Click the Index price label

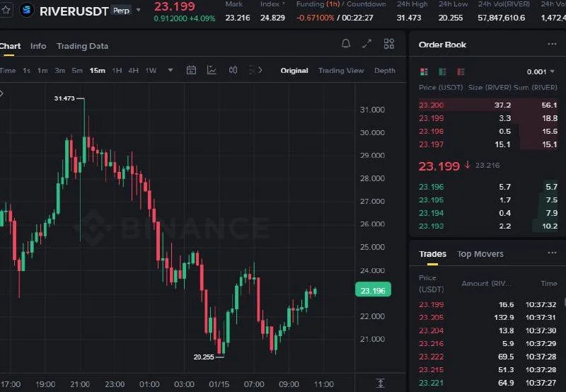[x=271, y=4]
